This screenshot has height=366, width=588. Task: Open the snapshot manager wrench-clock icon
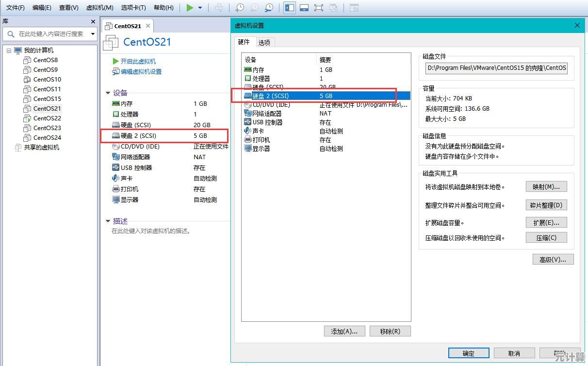click(269, 8)
